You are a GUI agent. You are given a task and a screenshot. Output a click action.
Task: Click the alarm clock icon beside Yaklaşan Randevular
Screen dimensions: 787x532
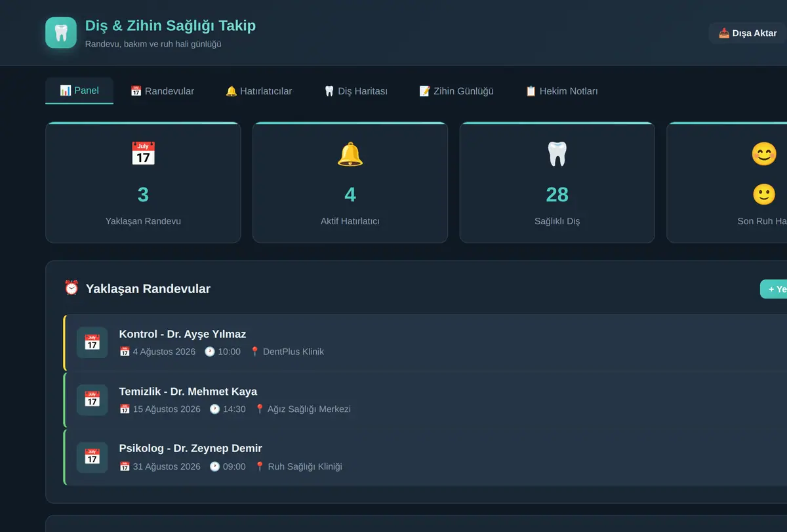pos(71,288)
